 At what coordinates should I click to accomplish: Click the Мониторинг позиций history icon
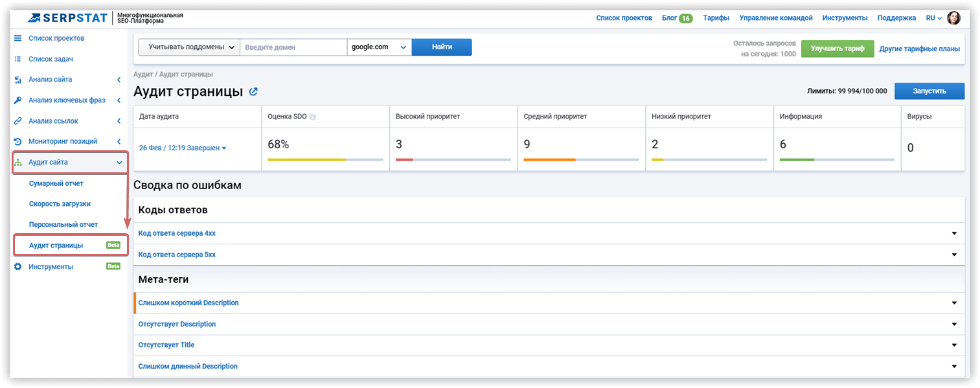tap(18, 141)
